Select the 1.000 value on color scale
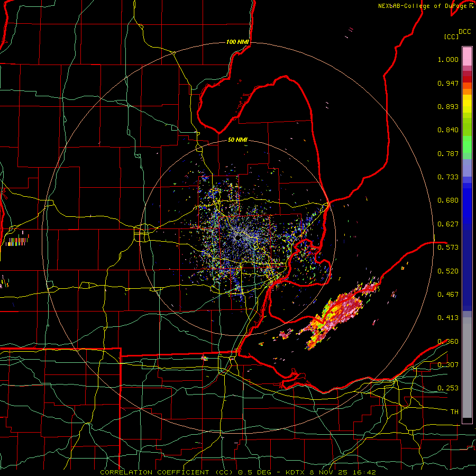The image size is (476, 476). pyautogui.click(x=448, y=59)
